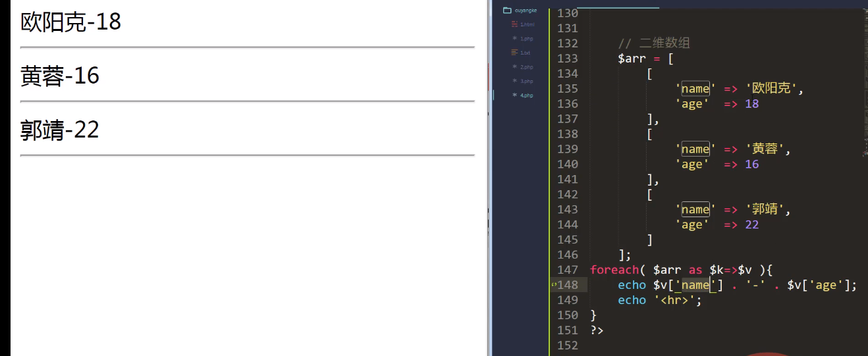Click line number 147 in gutter

567,270
